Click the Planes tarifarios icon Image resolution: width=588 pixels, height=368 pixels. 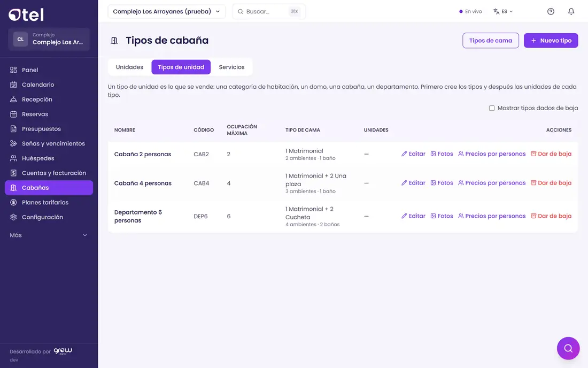(x=13, y=203)
